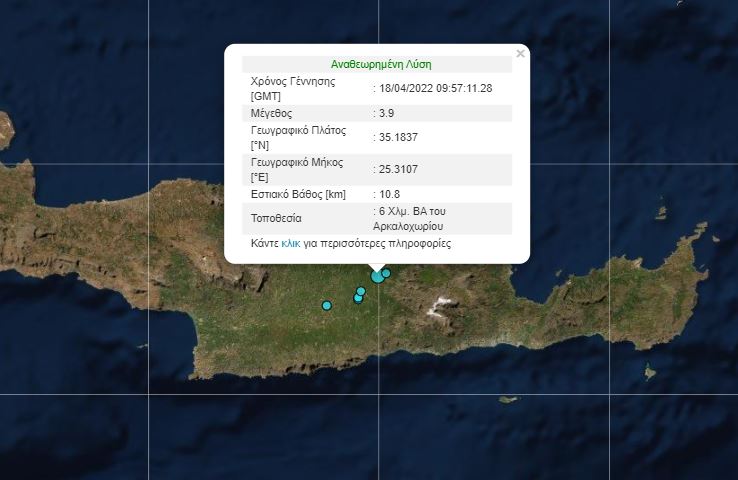
Task: Click the timestamp 18/04/2022 09:57:11.28
Action: point(435,88)
